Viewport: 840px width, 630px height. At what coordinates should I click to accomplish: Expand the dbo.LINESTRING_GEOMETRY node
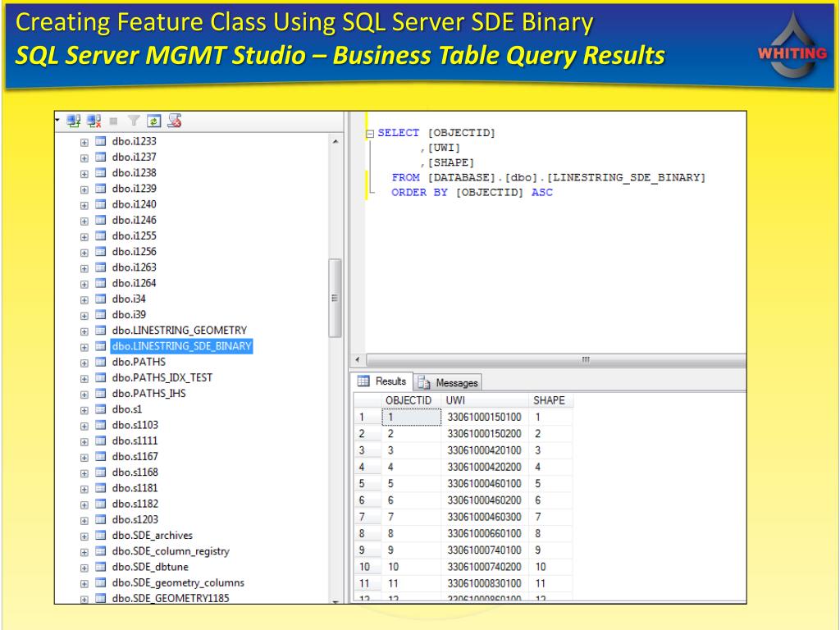tap(84, 331)
